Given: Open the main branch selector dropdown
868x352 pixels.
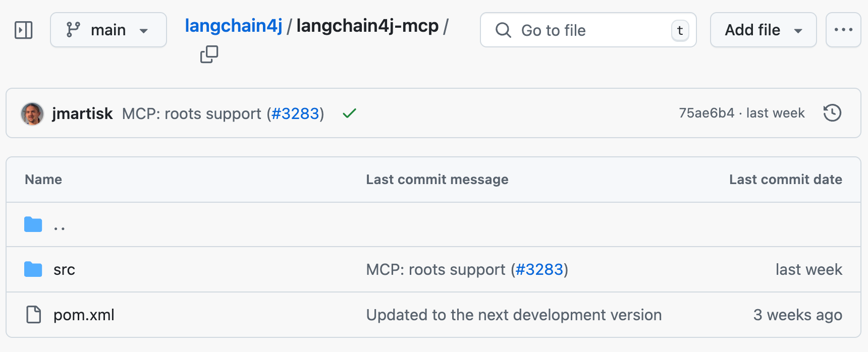Looking at the screenshot, I should [108, 30].
